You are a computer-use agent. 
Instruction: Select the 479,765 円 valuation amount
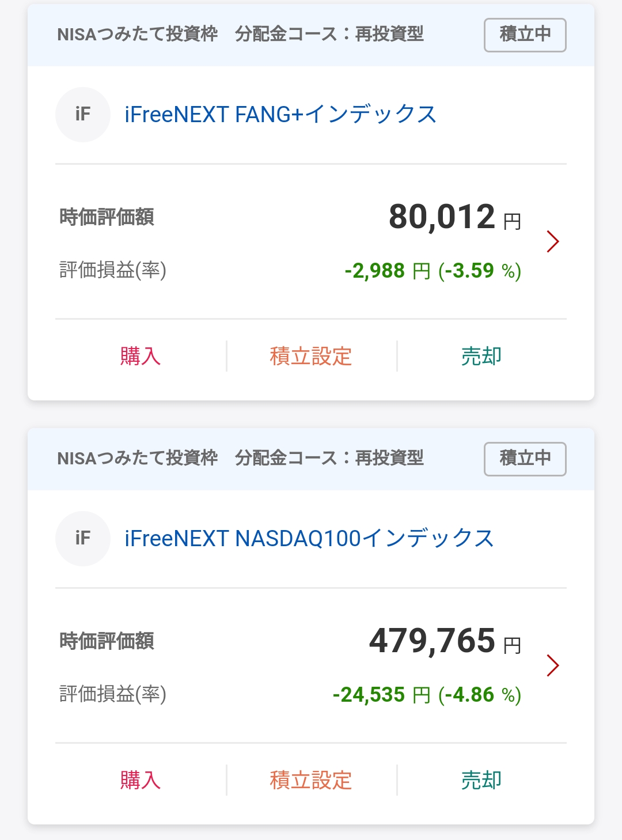(x=445, y=641)
